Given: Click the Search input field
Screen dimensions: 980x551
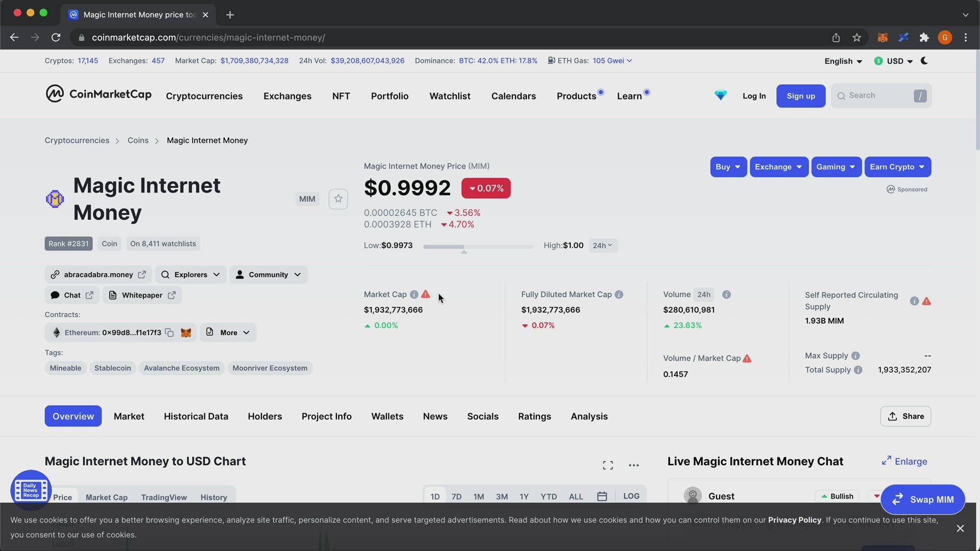Looking at the screenshot, I should click(881, 96).
